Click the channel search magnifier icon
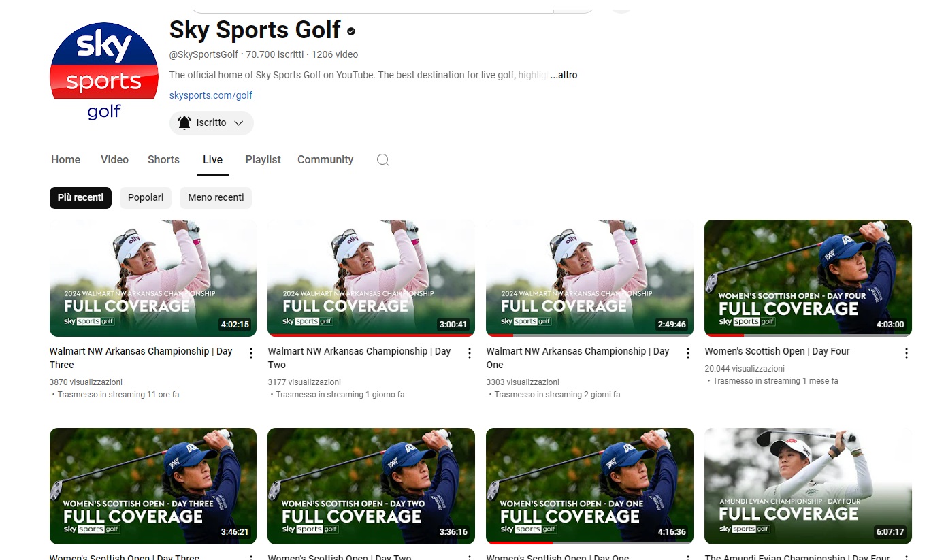The image size is (946, 560). [x=383, y=160]
